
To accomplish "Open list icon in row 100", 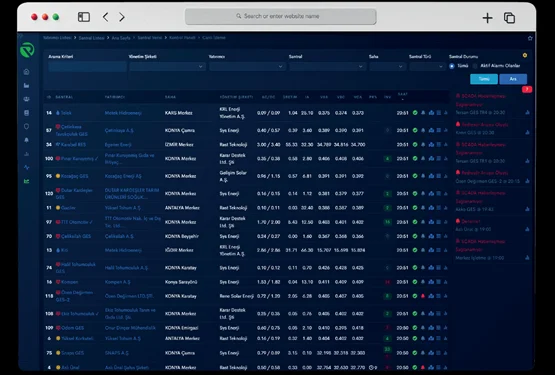I will click(x=439, y=159).
